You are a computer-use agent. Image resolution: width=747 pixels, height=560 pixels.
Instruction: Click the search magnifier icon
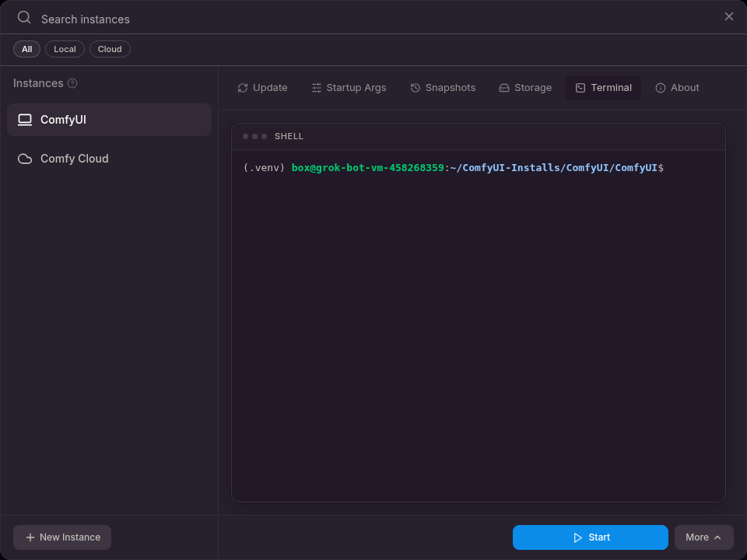pyautogui.click(x=24, y=18)
